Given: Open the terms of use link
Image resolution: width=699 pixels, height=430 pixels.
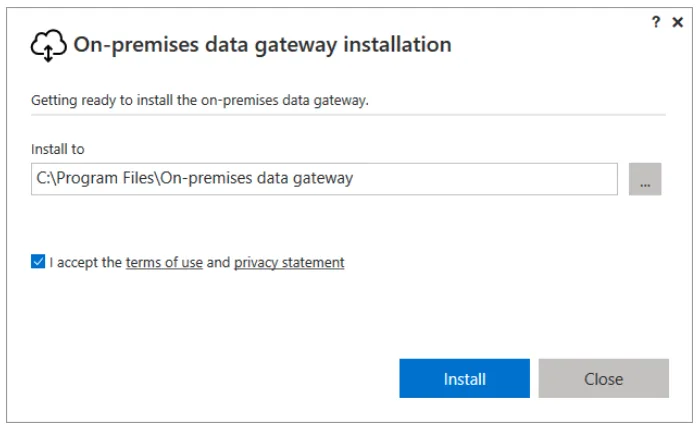Looking at the screenshot, I should click(164, 262).
